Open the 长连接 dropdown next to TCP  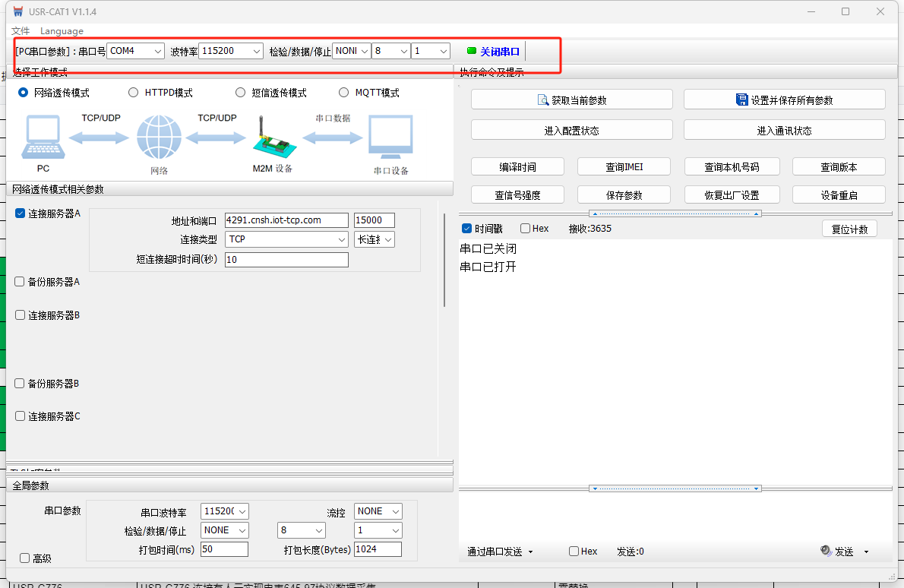click(375, 239)
